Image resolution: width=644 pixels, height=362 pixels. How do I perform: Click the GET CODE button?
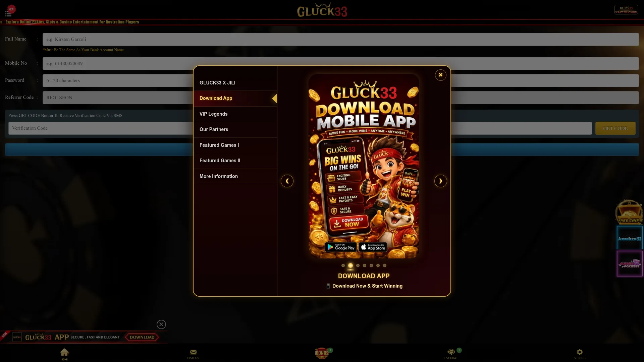click(x=615, y=128)
